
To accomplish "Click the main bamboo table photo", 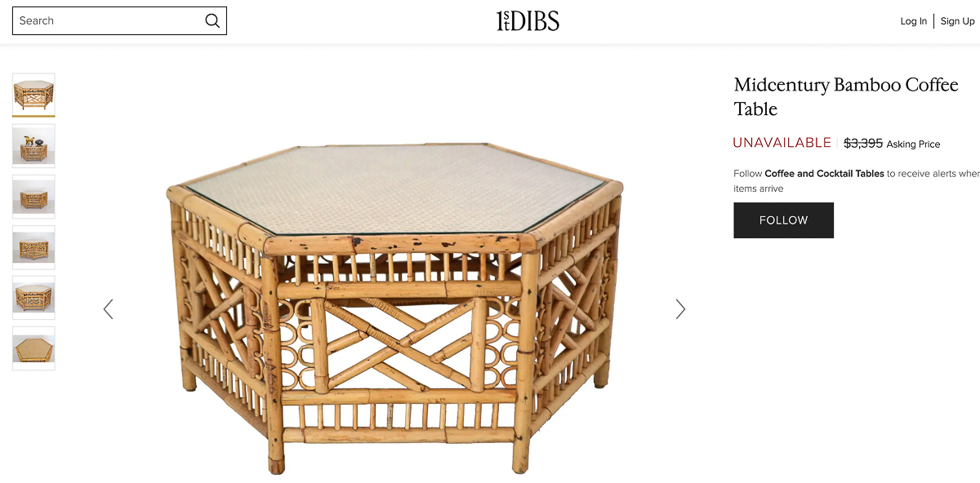I will (x=394, y=308).
